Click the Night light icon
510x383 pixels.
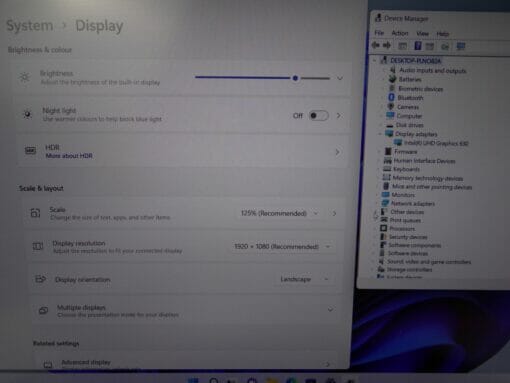click(x=27, y=114)
